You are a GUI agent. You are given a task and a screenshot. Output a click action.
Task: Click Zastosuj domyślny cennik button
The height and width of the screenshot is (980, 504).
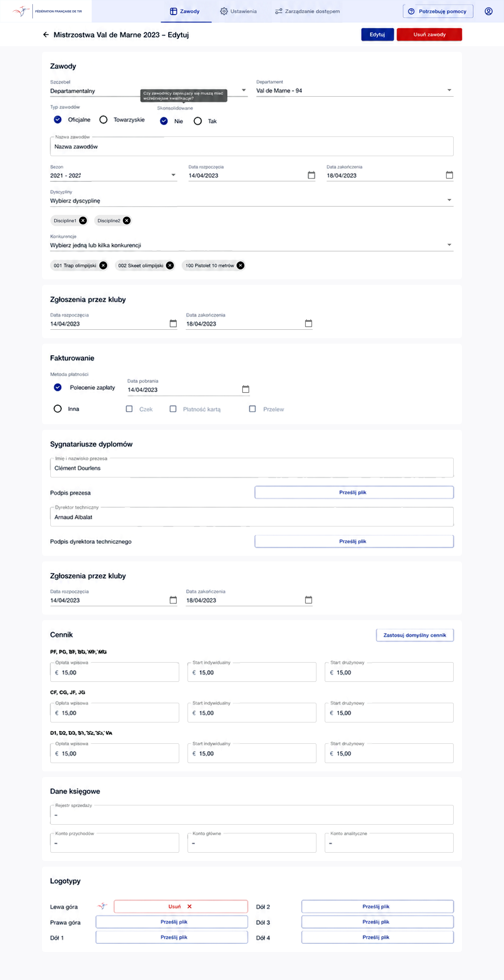tap(415, 635)
